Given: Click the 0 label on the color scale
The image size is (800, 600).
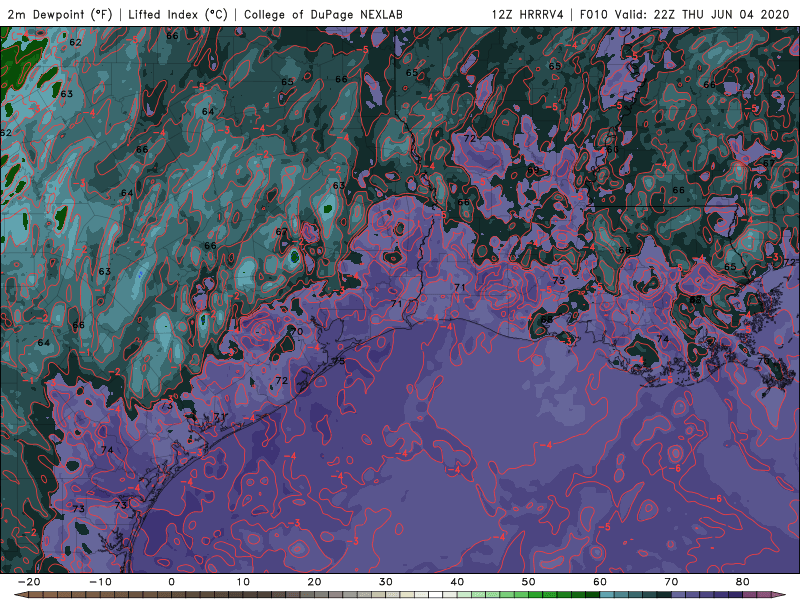Looking at the screenshot, I should 171,582.
